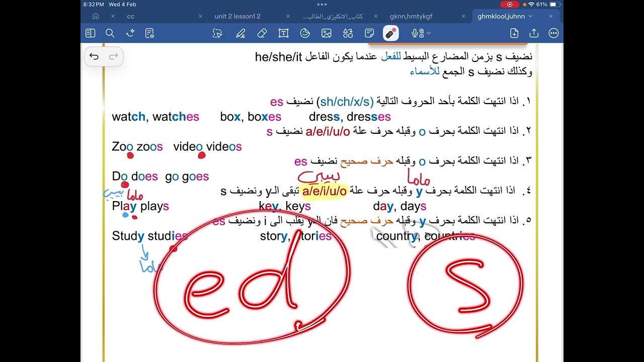This screenshot has height=362, width=644.
Task: Open the share export icon
Action: coord(534,33)
